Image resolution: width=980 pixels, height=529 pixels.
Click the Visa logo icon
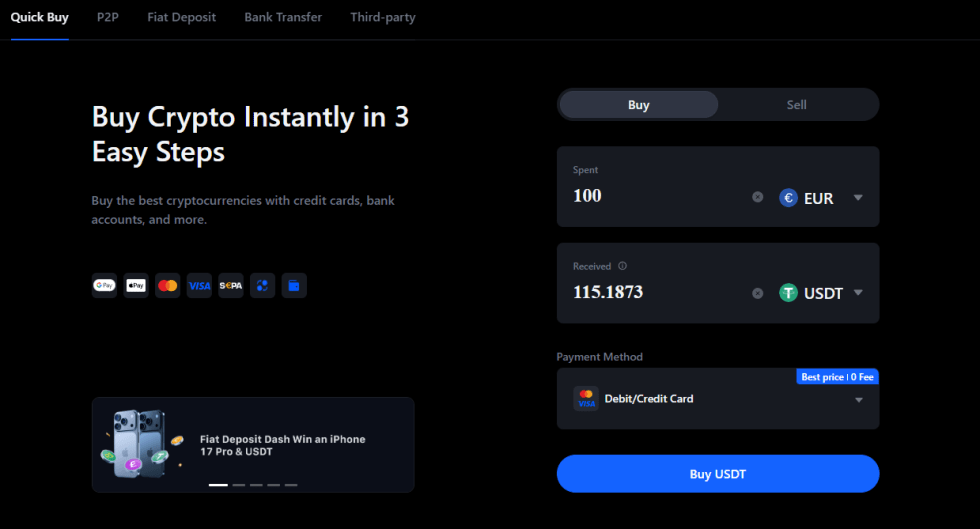(199, 286)
